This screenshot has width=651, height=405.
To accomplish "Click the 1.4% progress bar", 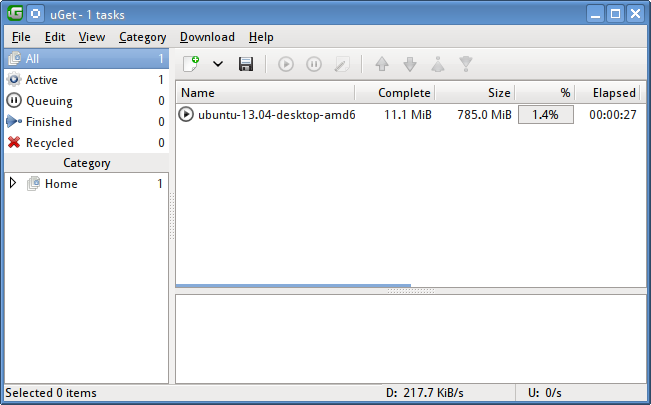I will (x=546, y=115).
